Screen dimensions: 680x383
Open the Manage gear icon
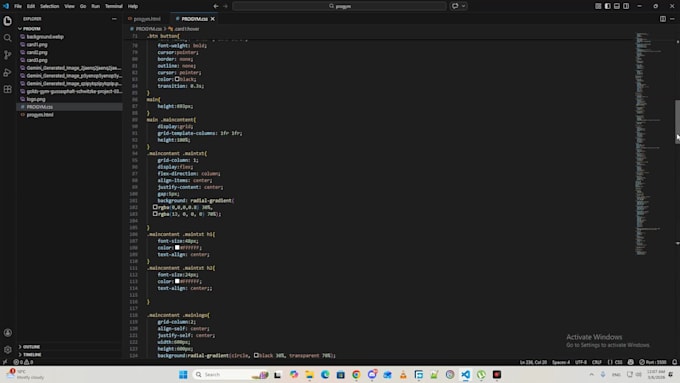point(7,350)
